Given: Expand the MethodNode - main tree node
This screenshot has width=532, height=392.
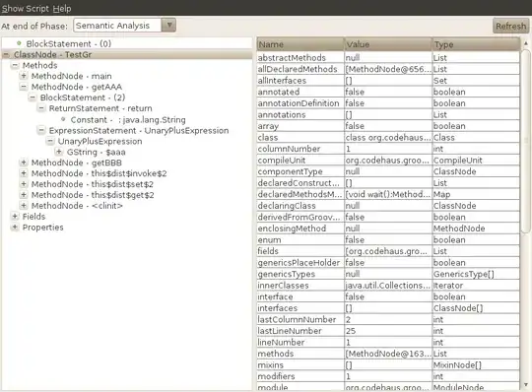Looking at the screenshot, I should (x=24, y=76).
